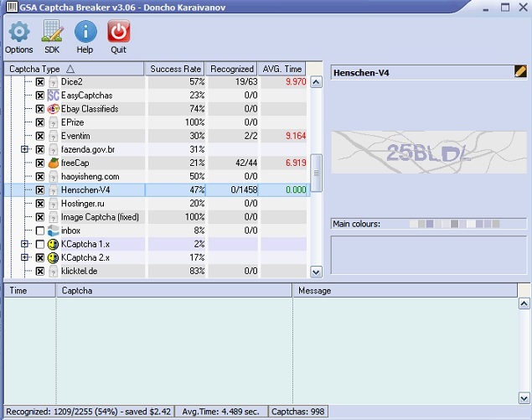Uncheck the Ebay Classifieds checkbox

pos(40,109)
